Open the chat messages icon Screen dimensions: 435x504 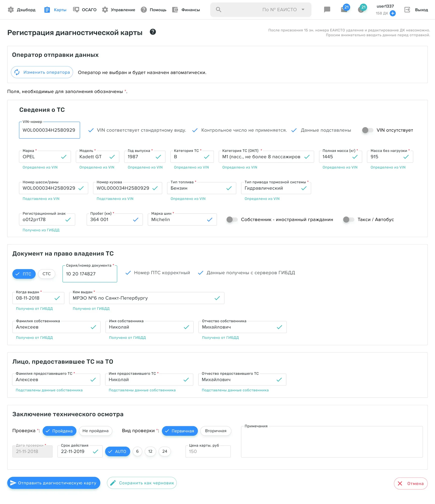[327, 10]
